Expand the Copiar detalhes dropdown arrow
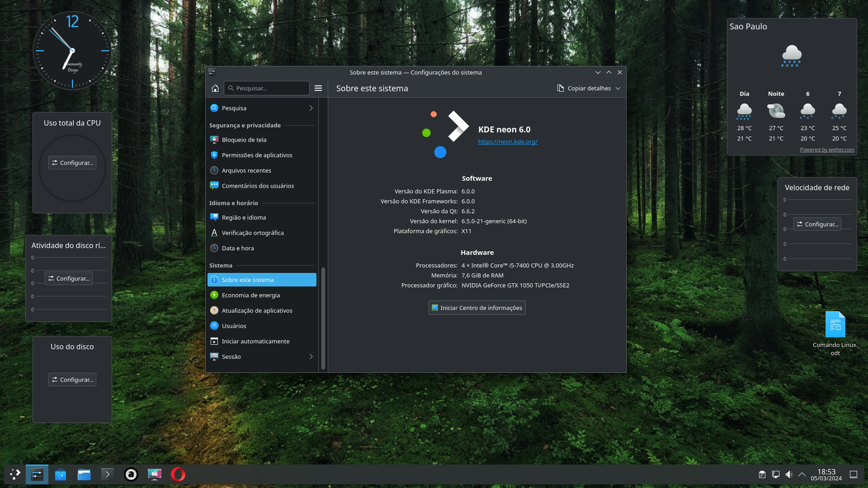Image resolution: width=868 pixels, height=488 pixels. click(x=618, y=88)
